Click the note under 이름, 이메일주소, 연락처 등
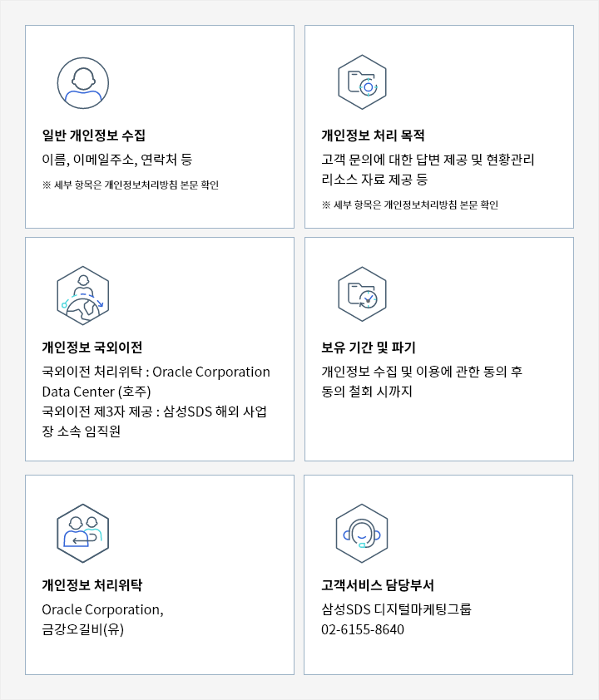Image resolution: width=599 pixels, height=700 pixels. [131, 185]
